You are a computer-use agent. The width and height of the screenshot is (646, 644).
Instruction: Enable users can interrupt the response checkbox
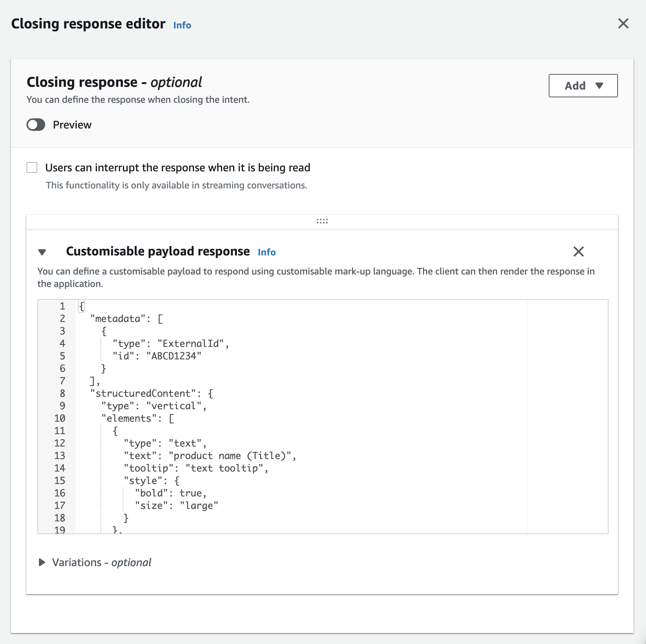pyautogui.click(x=32, y=167)
